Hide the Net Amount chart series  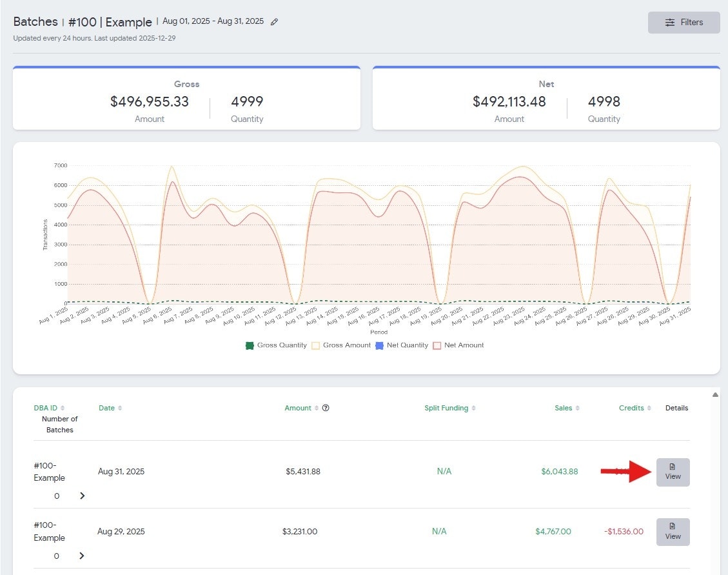pos(458,345)
